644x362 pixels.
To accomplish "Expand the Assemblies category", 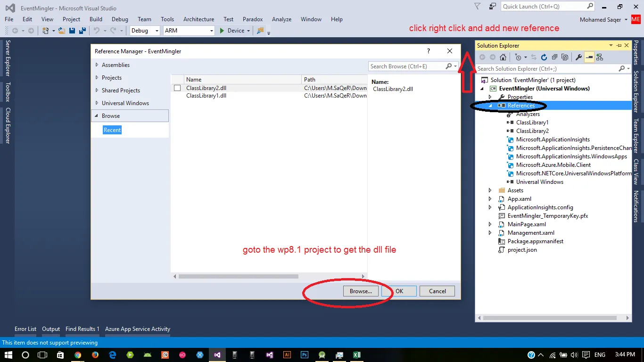I will click(x=97, y=65).
